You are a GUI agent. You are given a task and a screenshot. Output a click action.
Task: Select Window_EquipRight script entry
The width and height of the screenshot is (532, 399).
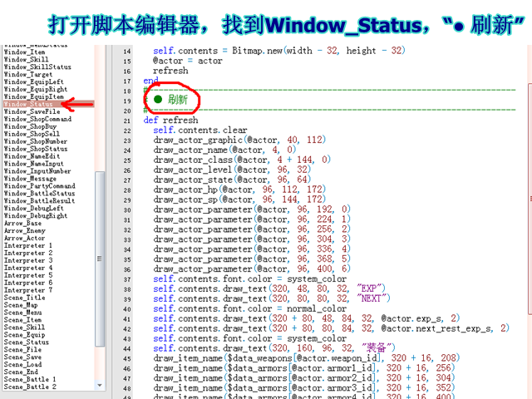(36, 89)
